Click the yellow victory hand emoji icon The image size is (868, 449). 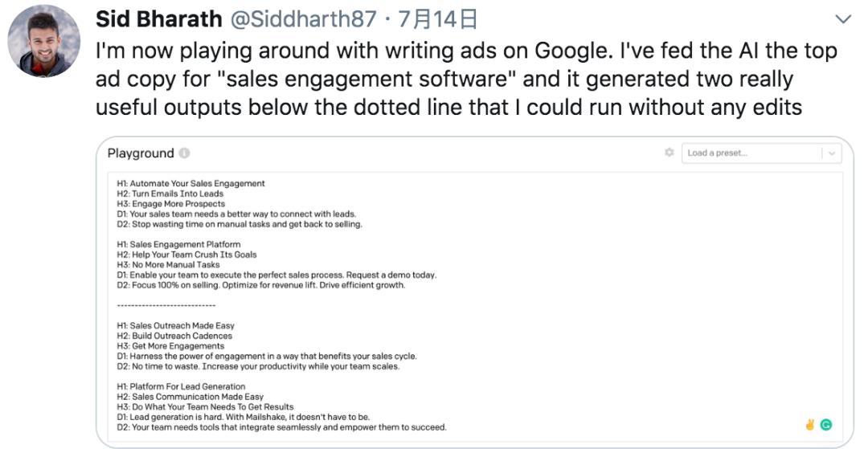click(810, 425)
